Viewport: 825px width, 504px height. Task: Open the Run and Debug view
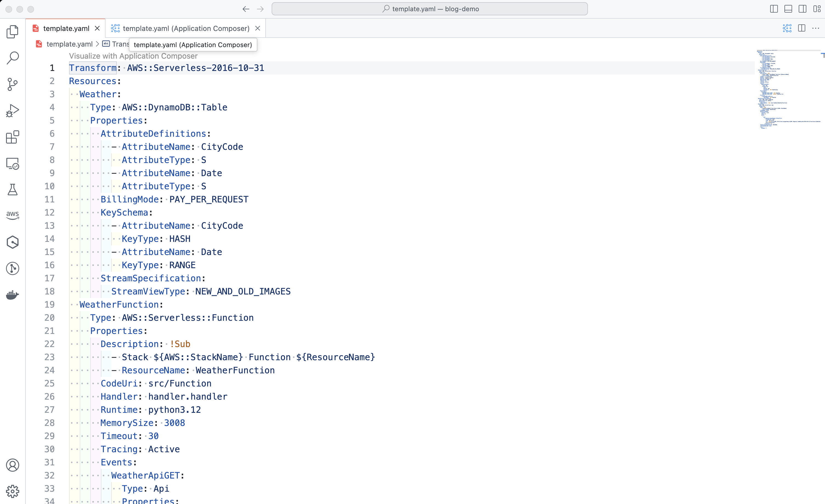point(12,110)
